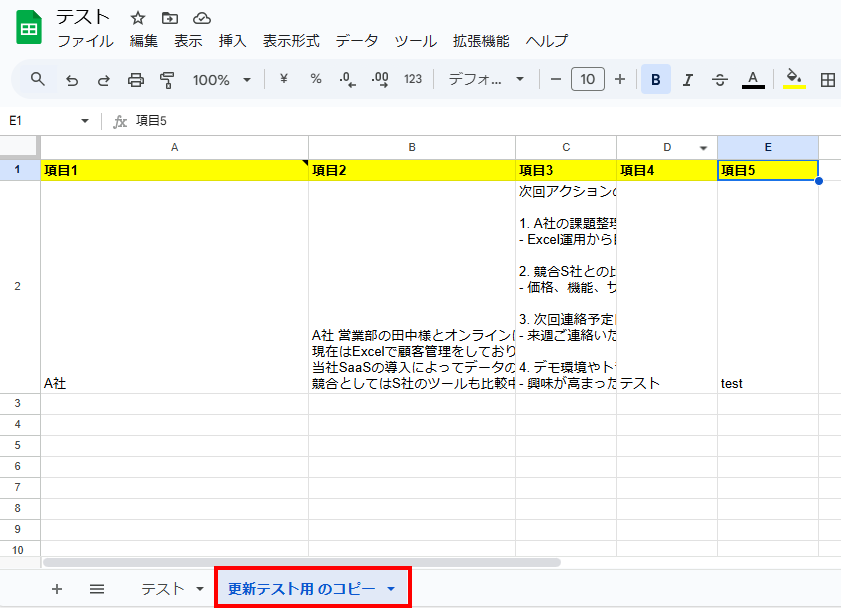Open column D header dropdown arrow
The height and width of the screenshot is (608, 841).
coord(703,148)
